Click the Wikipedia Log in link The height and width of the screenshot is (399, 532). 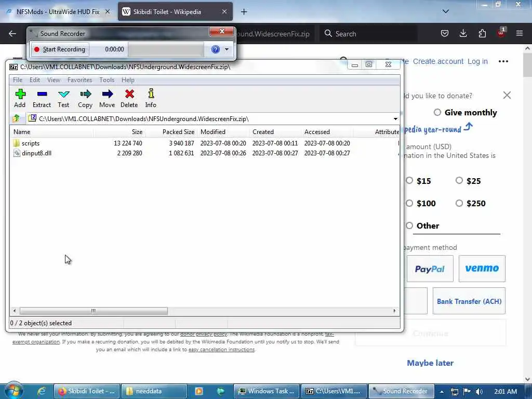[x=477, y=61]
